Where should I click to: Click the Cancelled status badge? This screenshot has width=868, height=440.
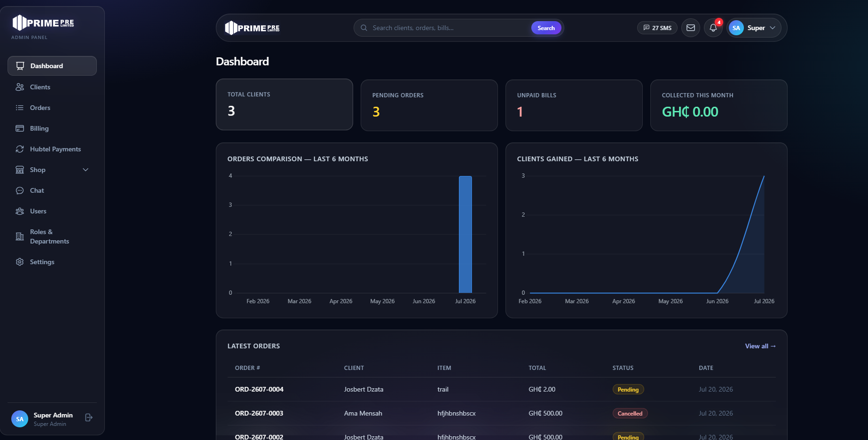pos(630,413)
